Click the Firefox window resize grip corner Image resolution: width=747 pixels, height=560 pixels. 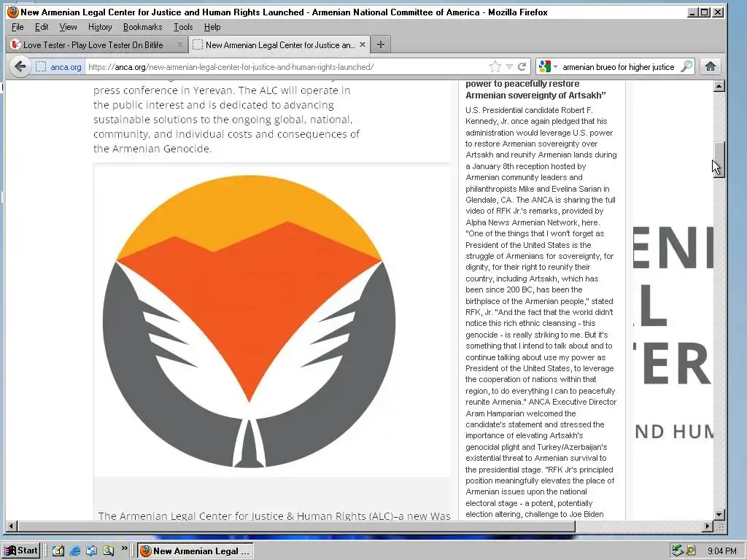(719, 526)
